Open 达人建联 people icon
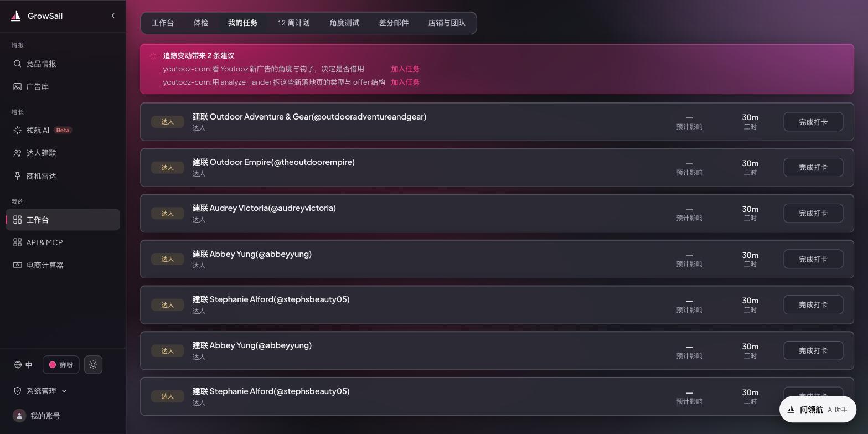868x434 pixels. (18, 153)
